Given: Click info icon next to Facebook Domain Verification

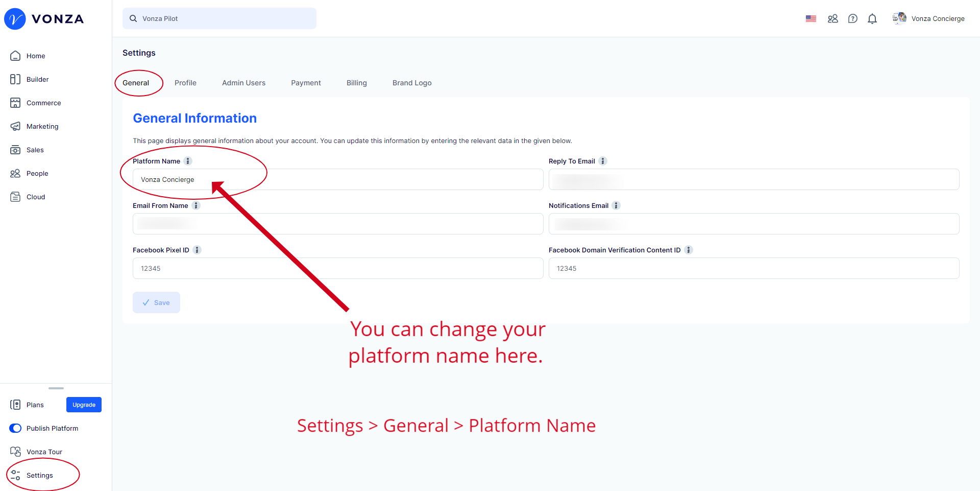Looking at the screenshot, I should [x=689, y=250].
